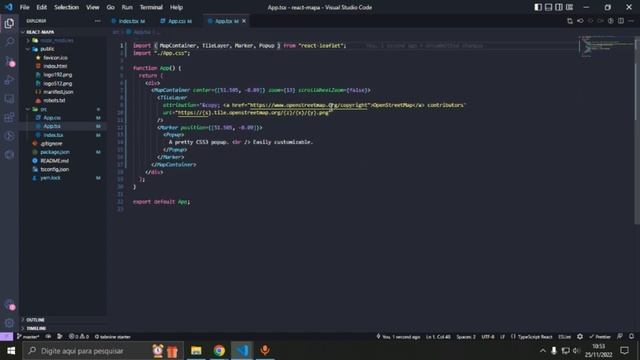The width and height of the screenshot is (640, 360).
Task: Switch to the App.css tab
Action: (x=177, y=21)
